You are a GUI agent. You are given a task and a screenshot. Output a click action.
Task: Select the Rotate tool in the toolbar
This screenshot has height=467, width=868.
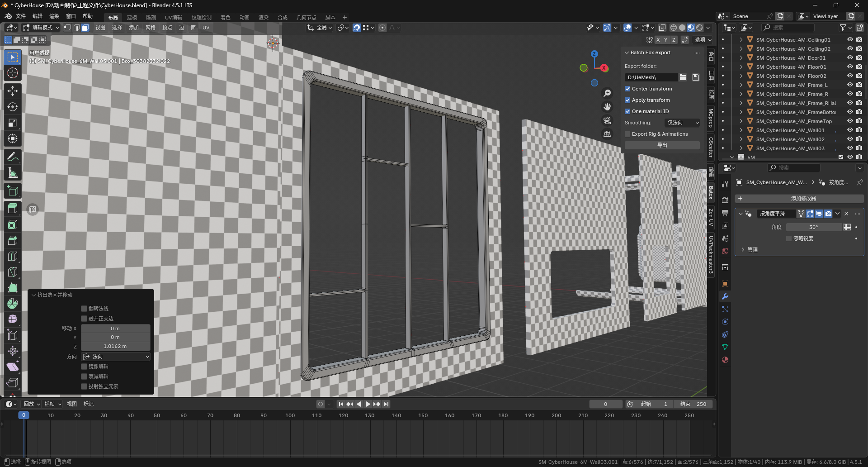[13, 107]
